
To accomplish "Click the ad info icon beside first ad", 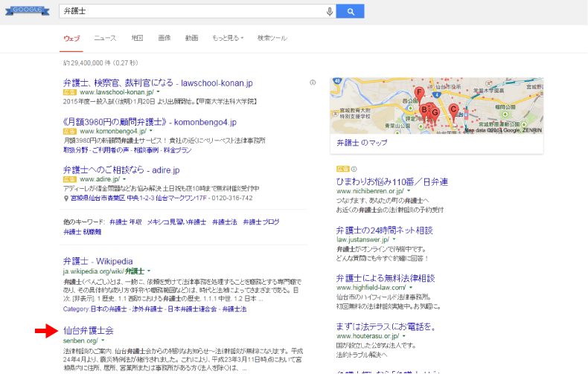I will [313, 83].
